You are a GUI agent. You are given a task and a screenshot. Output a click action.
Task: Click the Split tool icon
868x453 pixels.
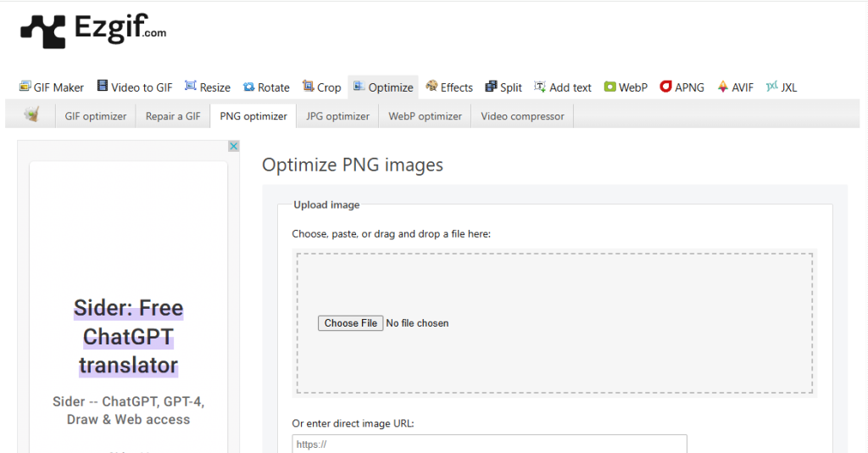[491, 87]
